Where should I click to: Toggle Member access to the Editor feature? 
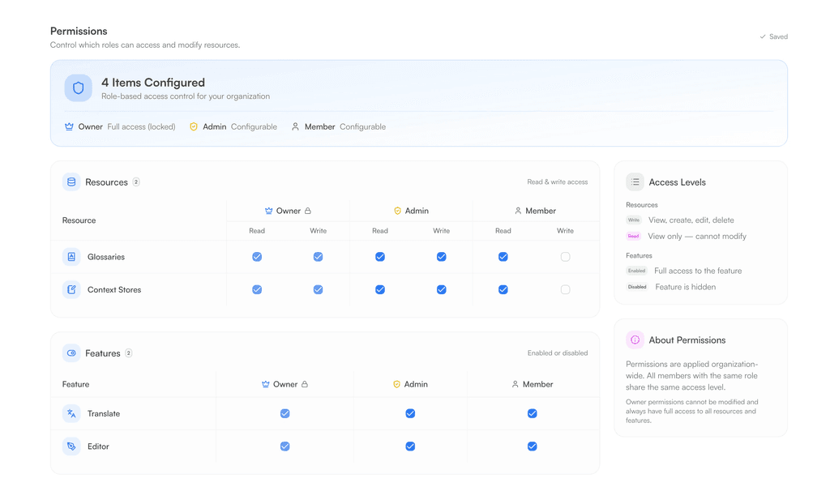tap(532, 446)
